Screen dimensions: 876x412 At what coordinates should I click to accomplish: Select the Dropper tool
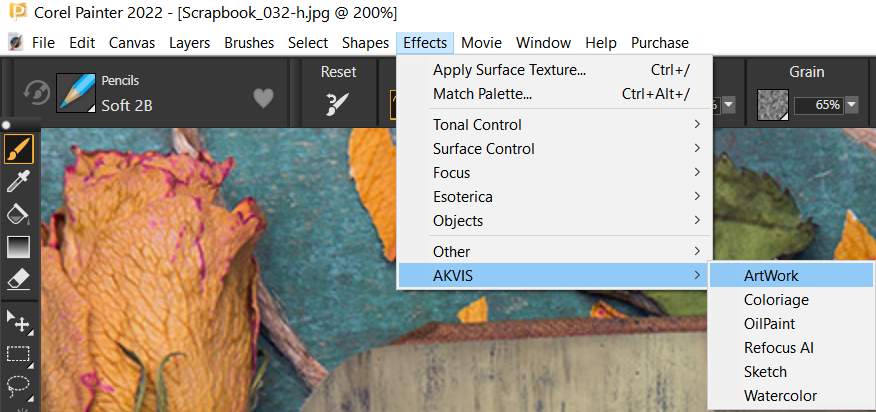[x=18, y=182]
